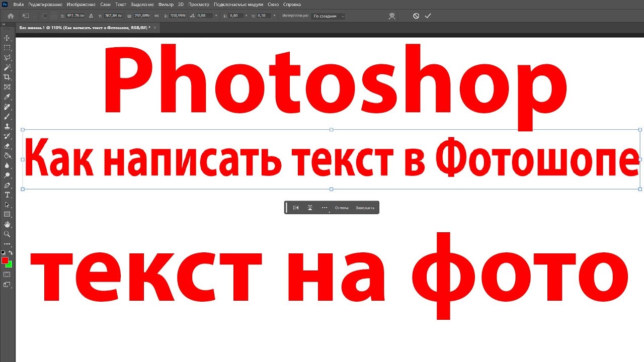Select the Eyedropper tool
644x362 pixels.
[x=7, y=97]
